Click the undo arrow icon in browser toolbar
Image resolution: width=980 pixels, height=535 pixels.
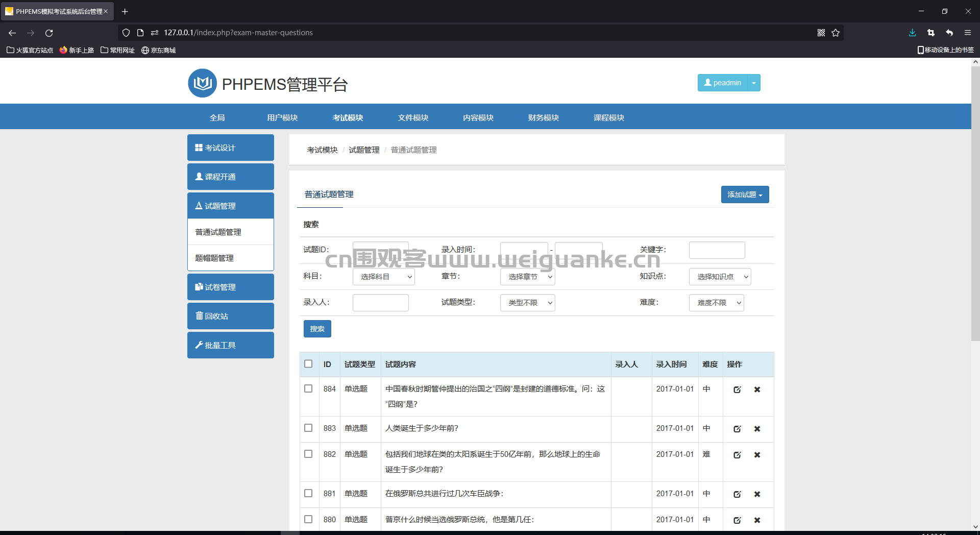click(x=949, y=33)
